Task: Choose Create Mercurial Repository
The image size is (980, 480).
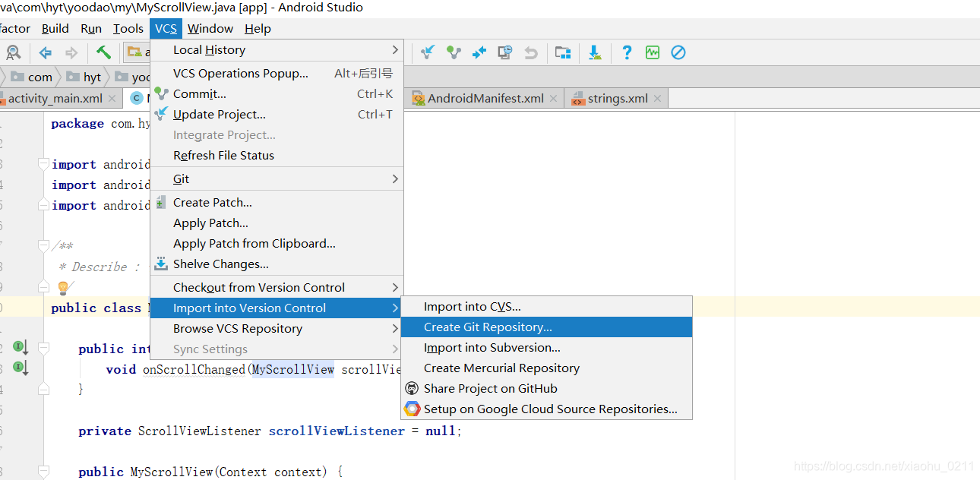Action: coord(547,368)
